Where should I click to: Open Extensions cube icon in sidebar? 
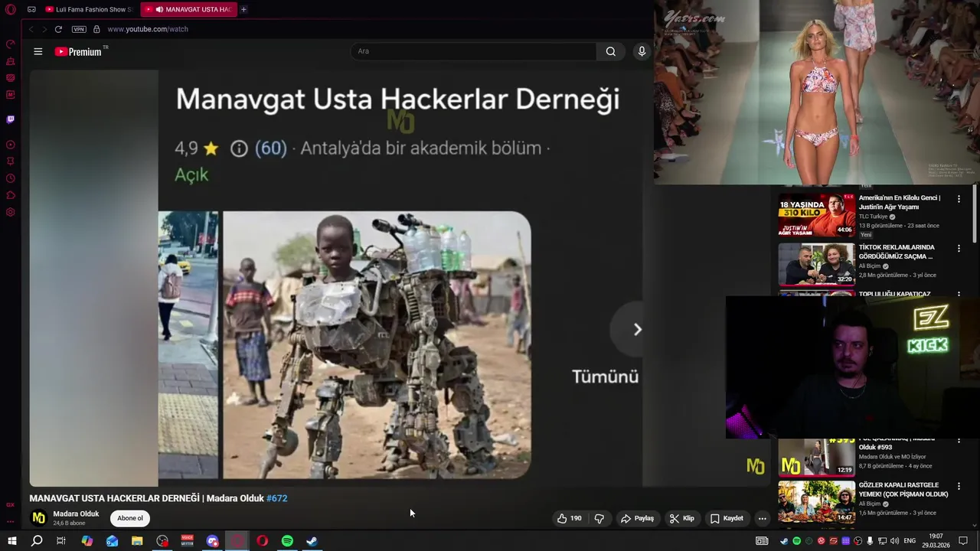pos(11,195)
